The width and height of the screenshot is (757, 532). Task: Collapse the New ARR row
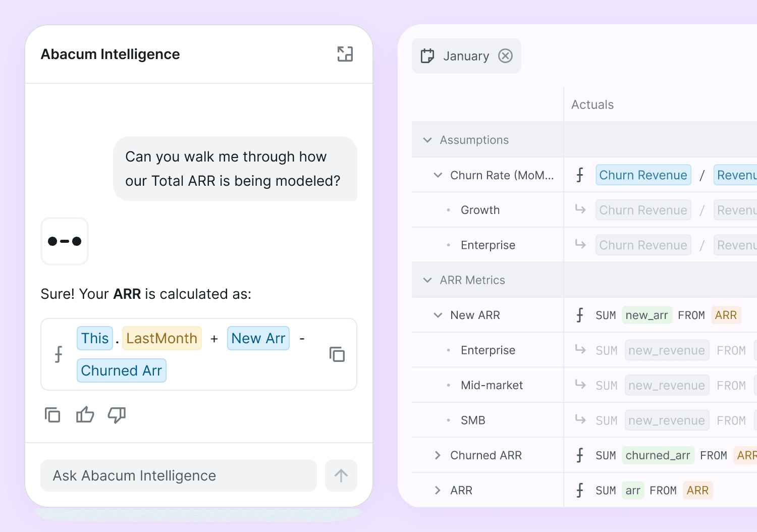click(438, 315)
